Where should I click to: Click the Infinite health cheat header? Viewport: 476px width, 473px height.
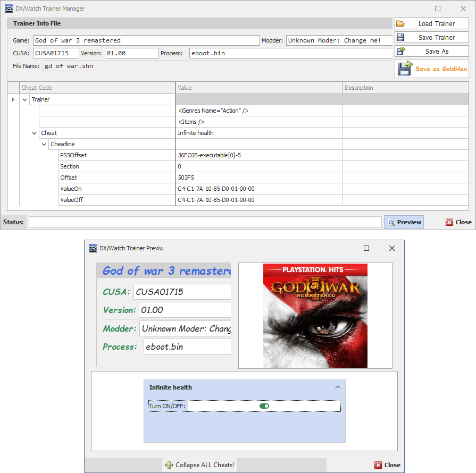click(x=244, y=387)
